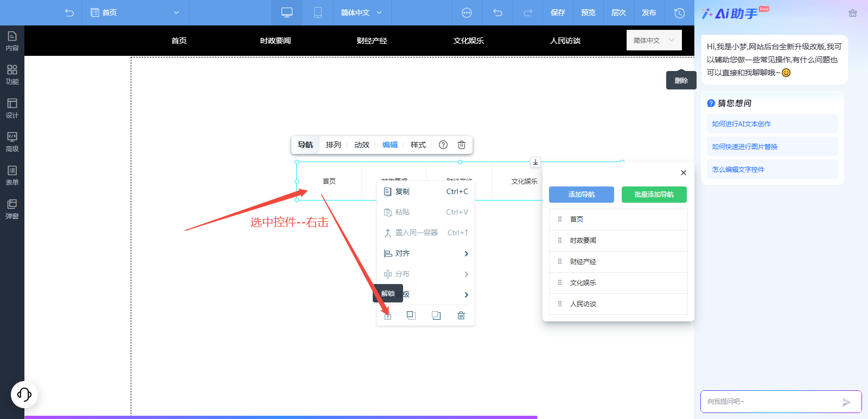Open the history clock icon
Screen dimensions: 868x419
click(x=679, y=12)
